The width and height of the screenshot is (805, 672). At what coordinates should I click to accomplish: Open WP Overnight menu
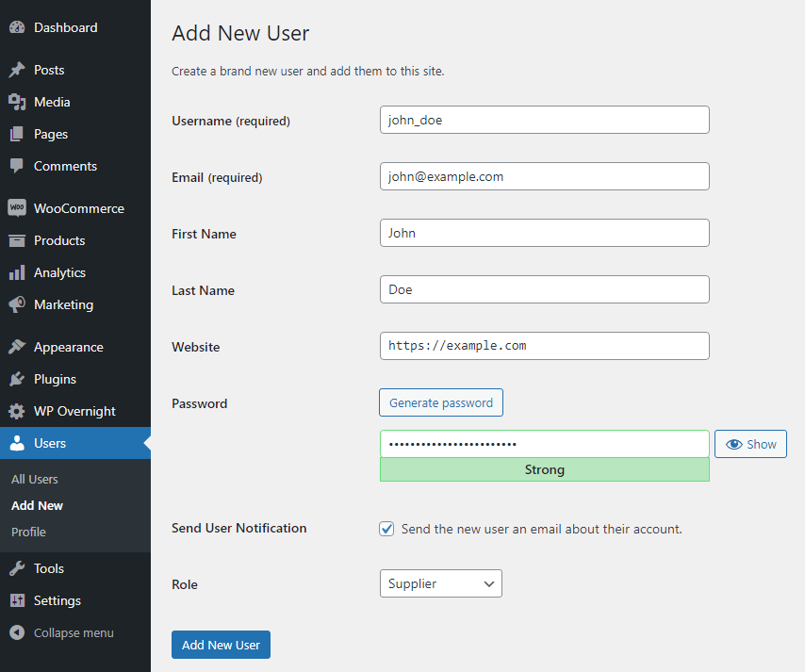pos(75,411)
